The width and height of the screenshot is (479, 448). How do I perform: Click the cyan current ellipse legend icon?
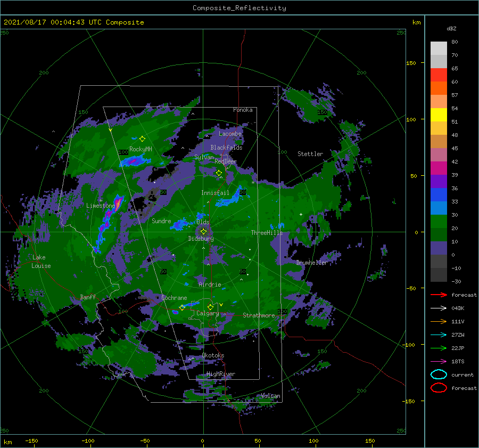[439, 374]
